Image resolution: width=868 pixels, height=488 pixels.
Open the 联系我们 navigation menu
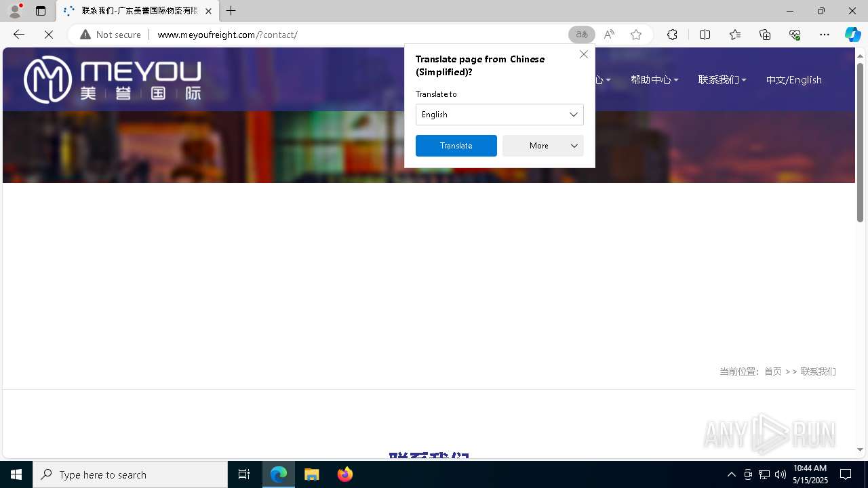722,80
